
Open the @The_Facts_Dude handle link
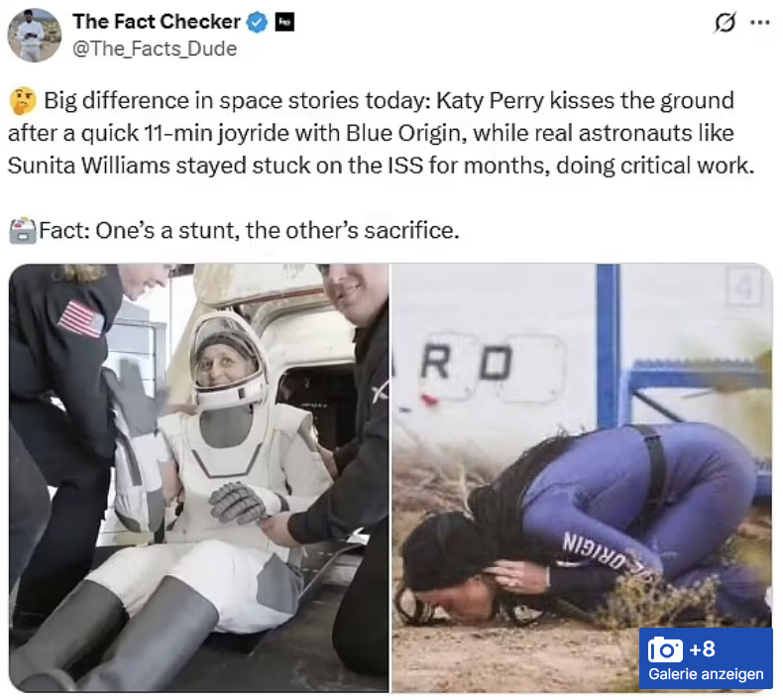point(155,49)
